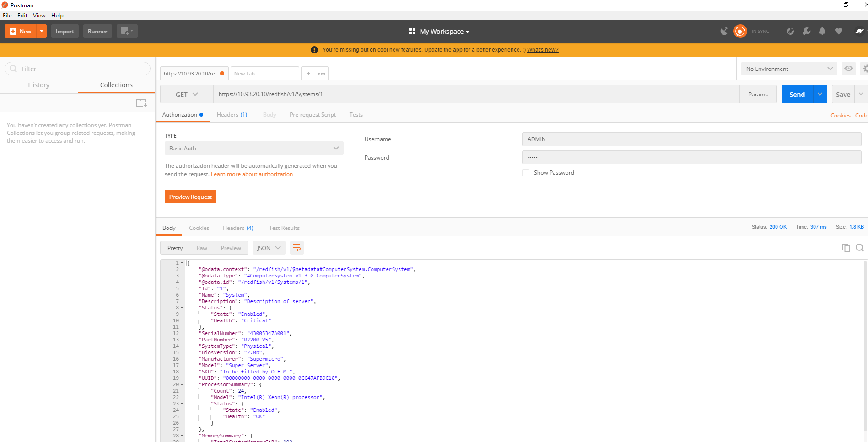Switch to the History tab

tap(38, 85)
